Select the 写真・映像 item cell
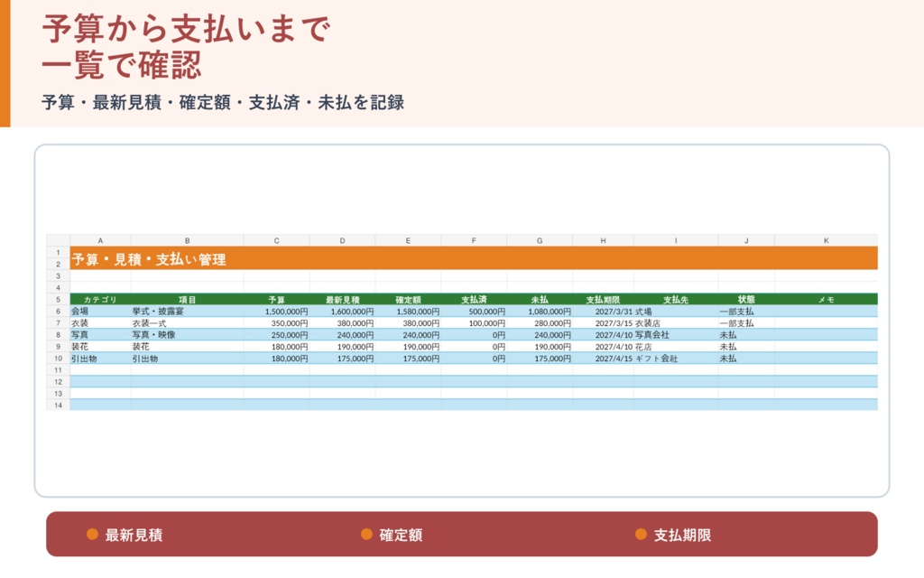This screenshot has height=578, width=924. click(x=188, y=334)
